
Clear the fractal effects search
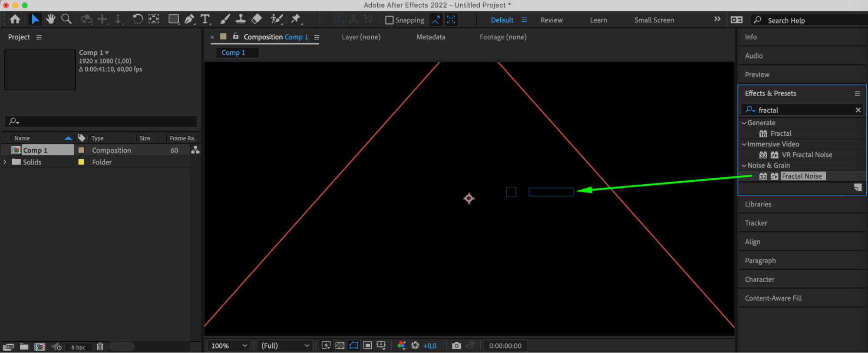click(858, 110)
